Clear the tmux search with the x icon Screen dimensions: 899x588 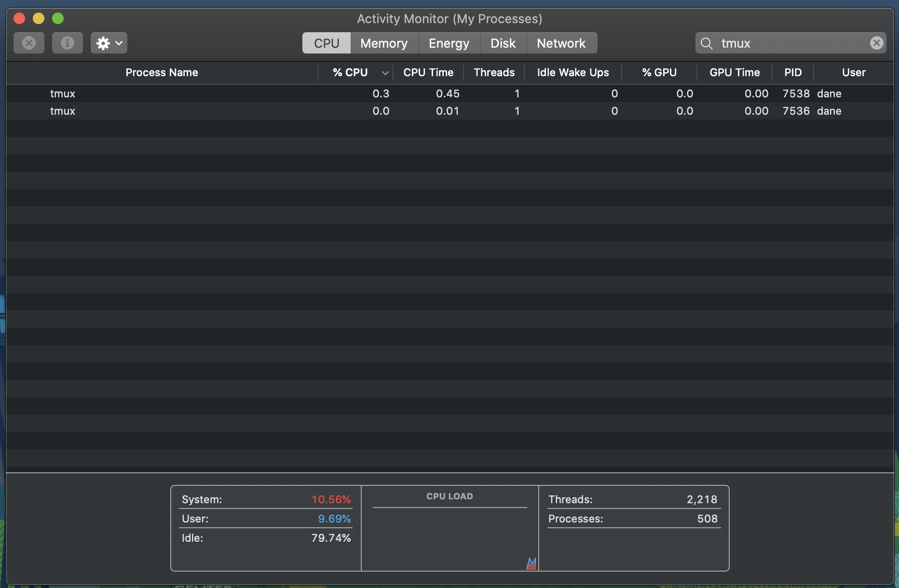[x=876, y=42]
